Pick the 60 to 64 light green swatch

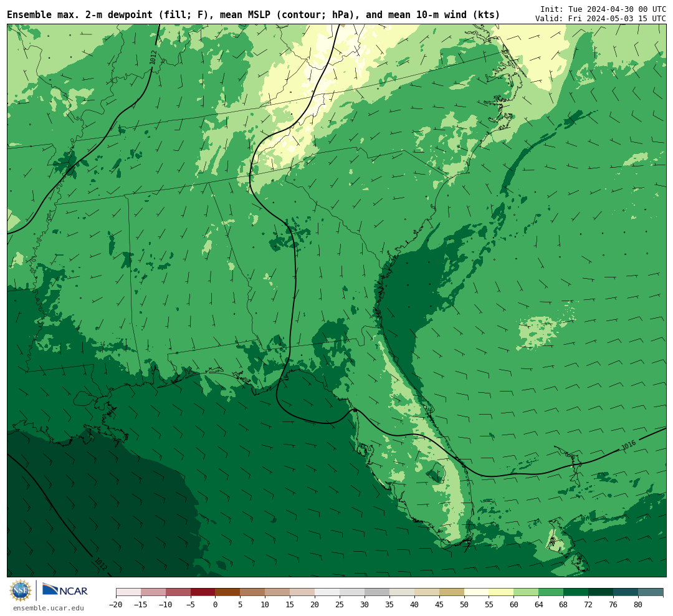point(527,592)
